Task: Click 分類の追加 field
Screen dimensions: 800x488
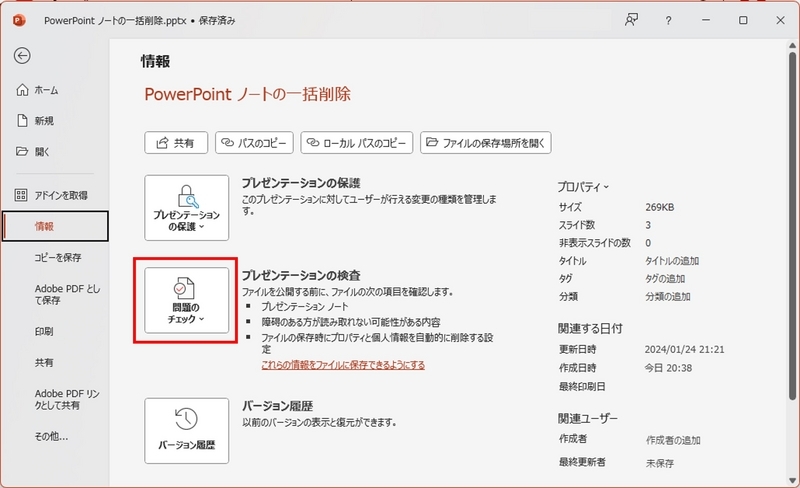Action: [667, 297]
